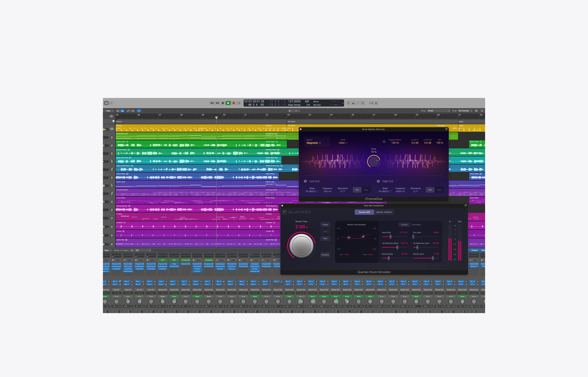This screenshot has height=377, width=588.
Task: Click the Replace mode icon
Action: 348,103
